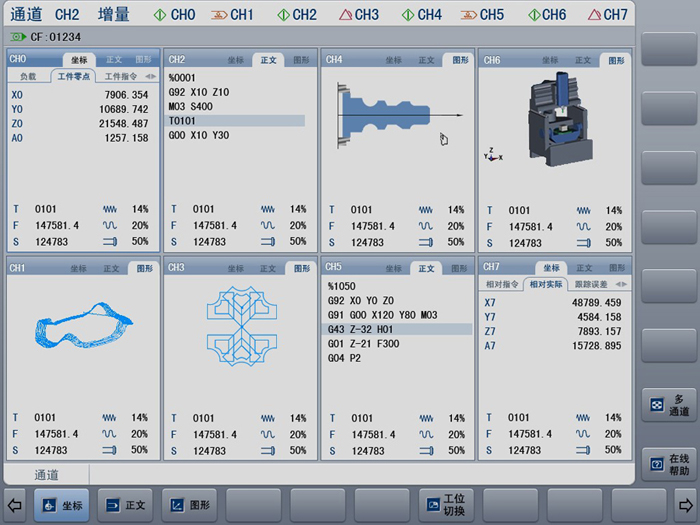
Task: Open the 图形 tab in CH0 panel
Action: coord(142,60)
